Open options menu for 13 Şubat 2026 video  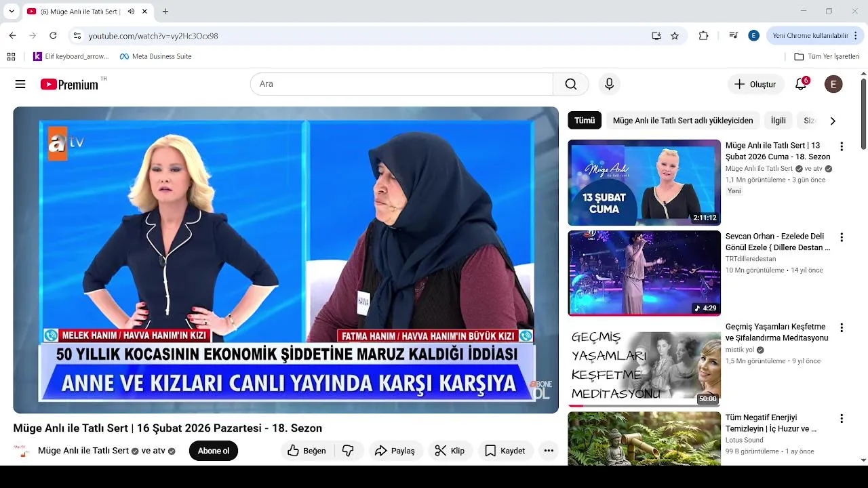tap(842, 146)
